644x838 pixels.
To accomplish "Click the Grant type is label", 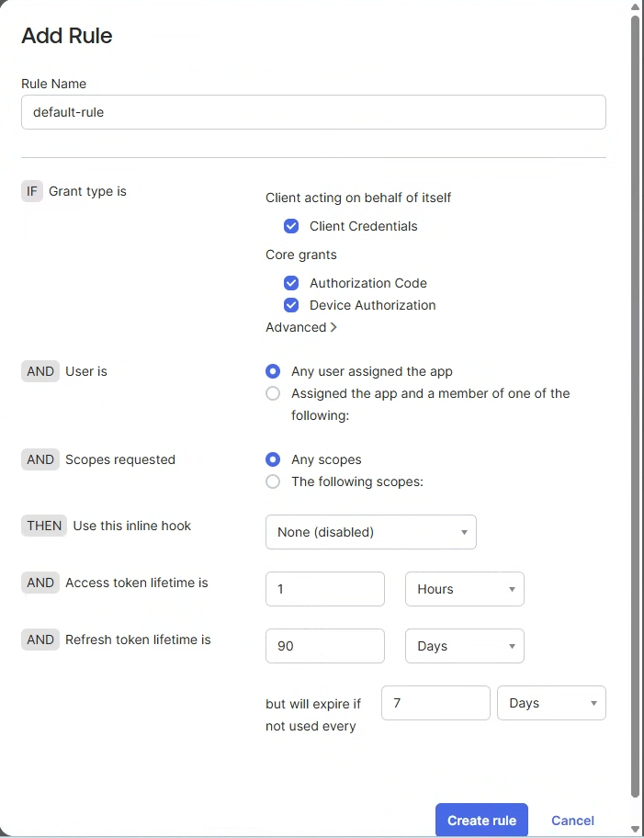I will tap(87, 191).
